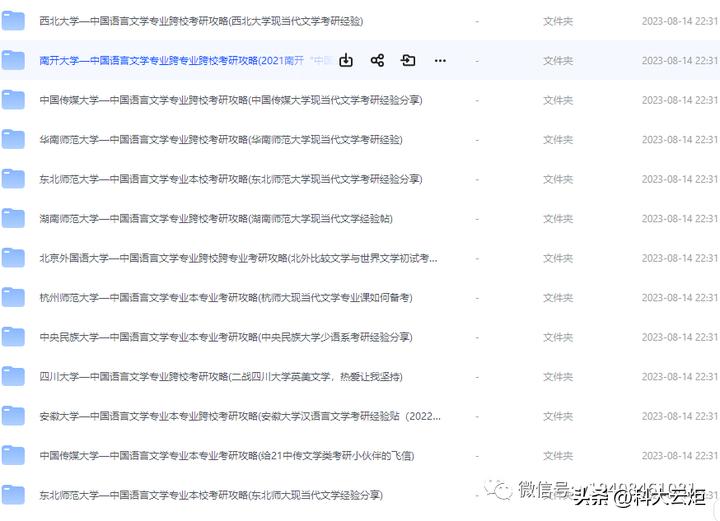Image resolution: width=720 pixels, height=521 pixels.
Task: Click the move-to icon on 南开大学 row
Action: pos(408,60)
